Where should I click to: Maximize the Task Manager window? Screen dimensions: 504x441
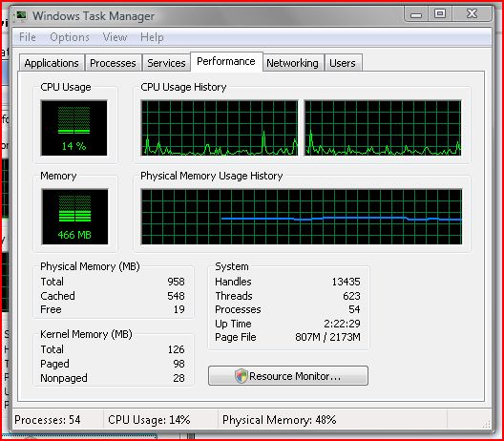(x=440, y=13)
